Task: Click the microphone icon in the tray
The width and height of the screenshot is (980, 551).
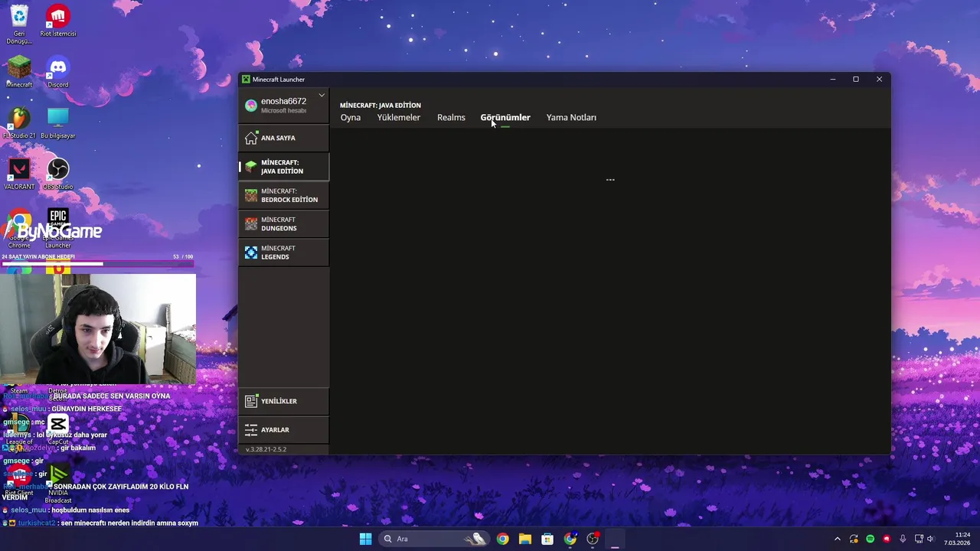Action: tap(903, 539)
